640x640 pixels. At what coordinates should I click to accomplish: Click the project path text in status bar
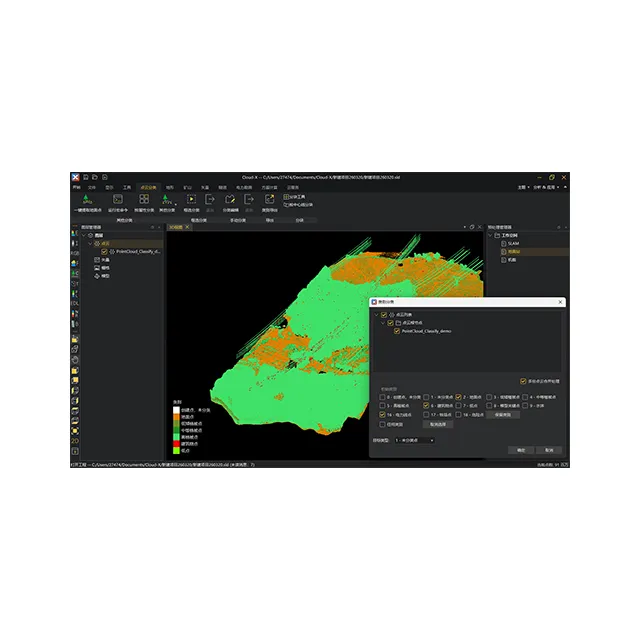(x=162, y=464)
